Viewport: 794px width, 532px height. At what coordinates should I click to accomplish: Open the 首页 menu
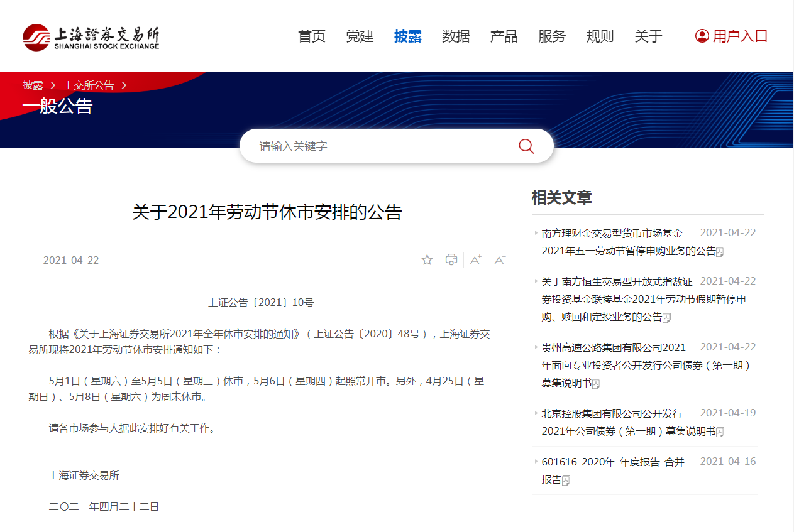pos(312,36)
